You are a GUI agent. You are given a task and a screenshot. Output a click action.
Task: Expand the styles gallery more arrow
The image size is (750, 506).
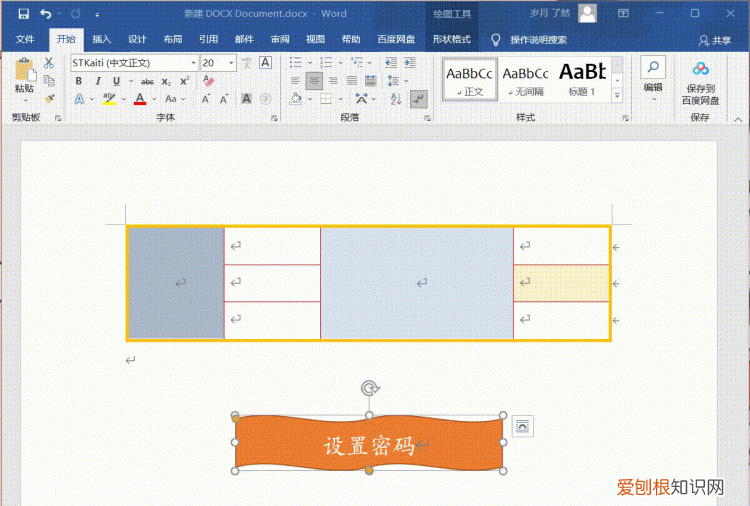pyautogui.click(x=618, y=96)
